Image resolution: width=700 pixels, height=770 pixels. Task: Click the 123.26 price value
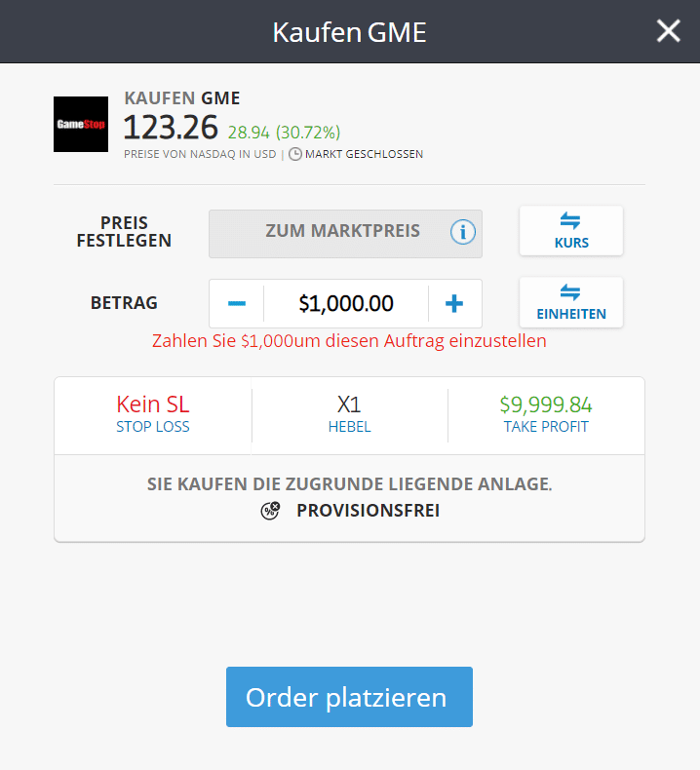(x=171, y=128)
